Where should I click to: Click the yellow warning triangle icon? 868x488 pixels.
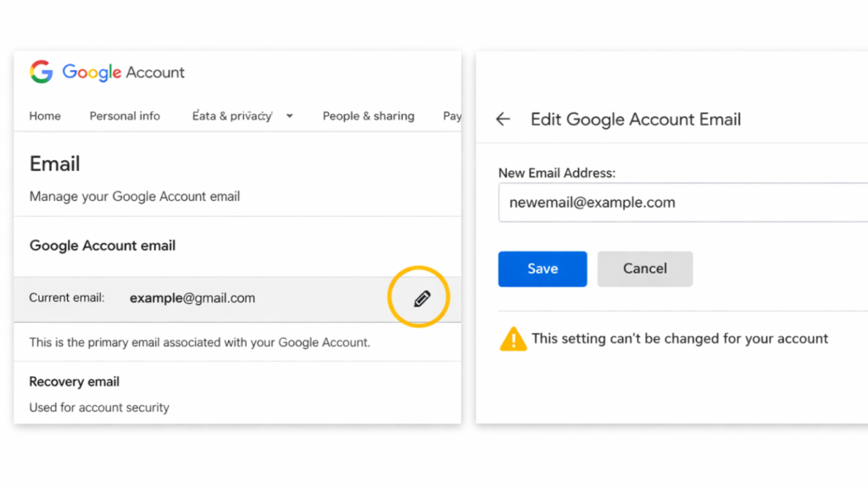coord(513,338)
